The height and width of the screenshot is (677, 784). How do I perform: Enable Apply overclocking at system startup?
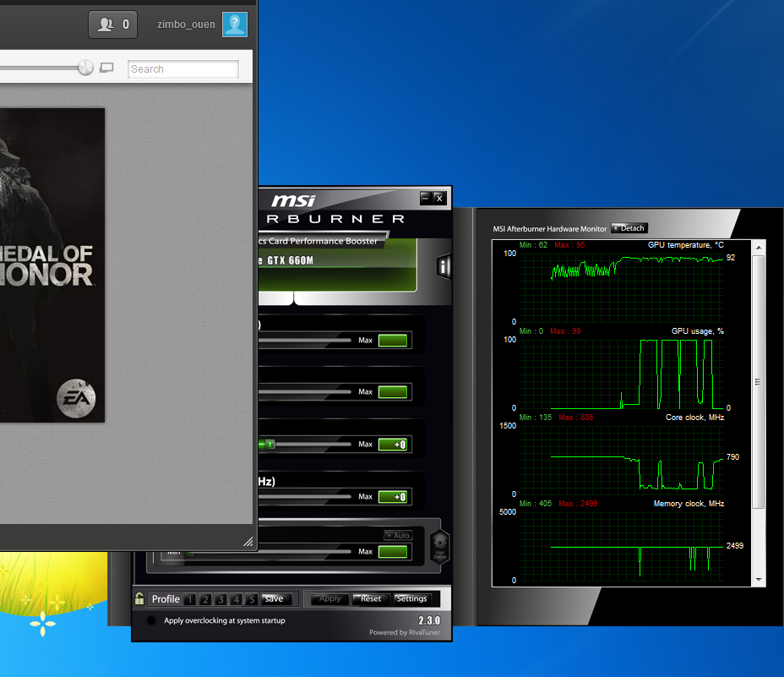pos(151,620)
